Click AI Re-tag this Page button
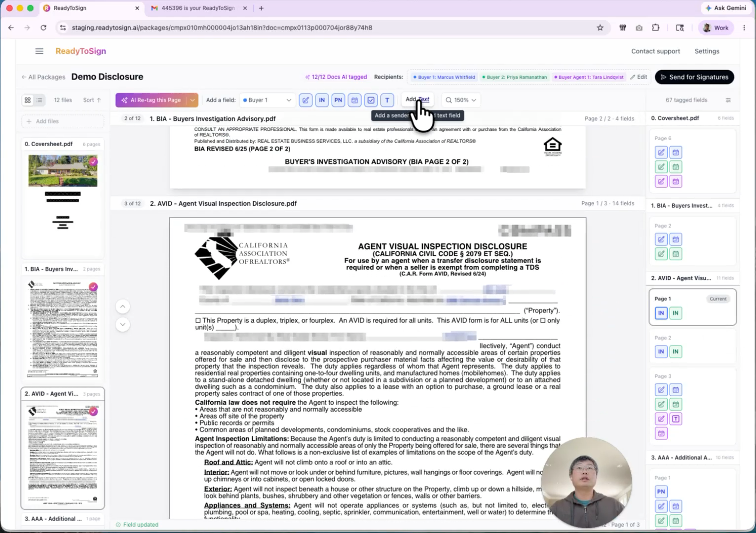756x533 pixels. (151, 100)
